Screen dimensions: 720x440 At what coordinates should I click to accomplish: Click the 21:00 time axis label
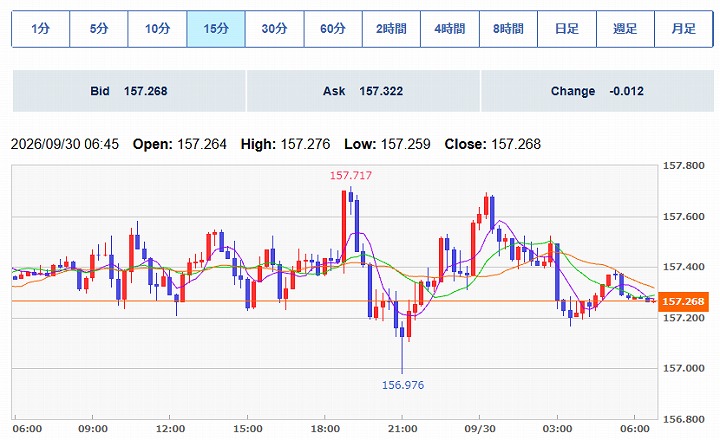pyautogui.click(x=402, y=429)
